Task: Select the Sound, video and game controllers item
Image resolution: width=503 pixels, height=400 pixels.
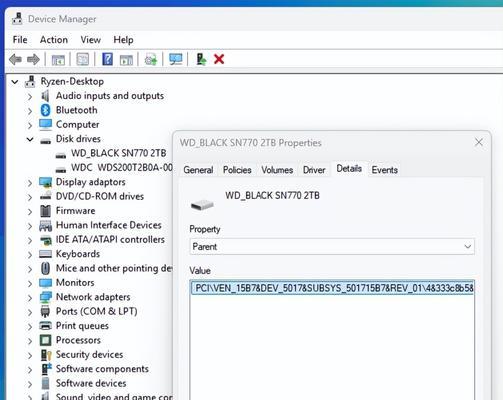Action: pos(114,397)
